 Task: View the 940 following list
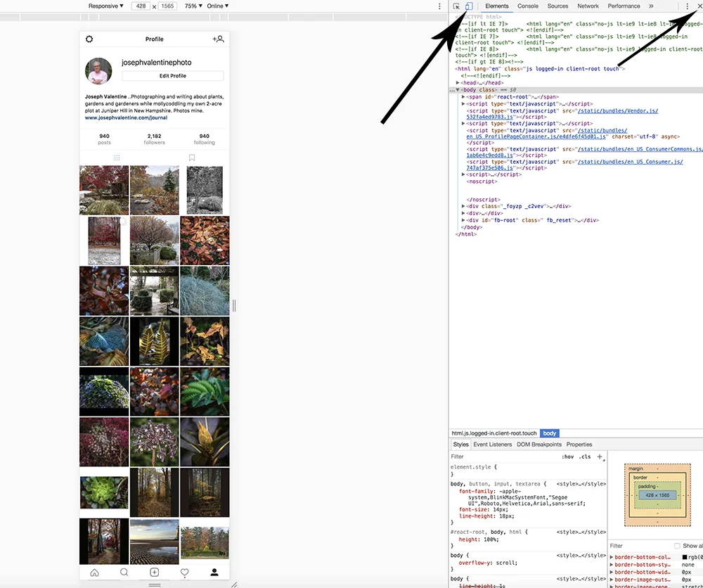205,139
